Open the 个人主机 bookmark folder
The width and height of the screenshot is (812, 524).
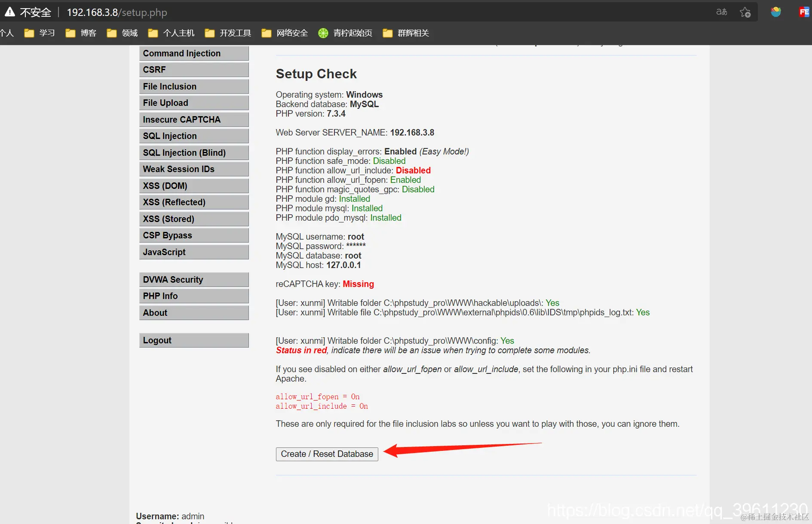tap(171, 33)
